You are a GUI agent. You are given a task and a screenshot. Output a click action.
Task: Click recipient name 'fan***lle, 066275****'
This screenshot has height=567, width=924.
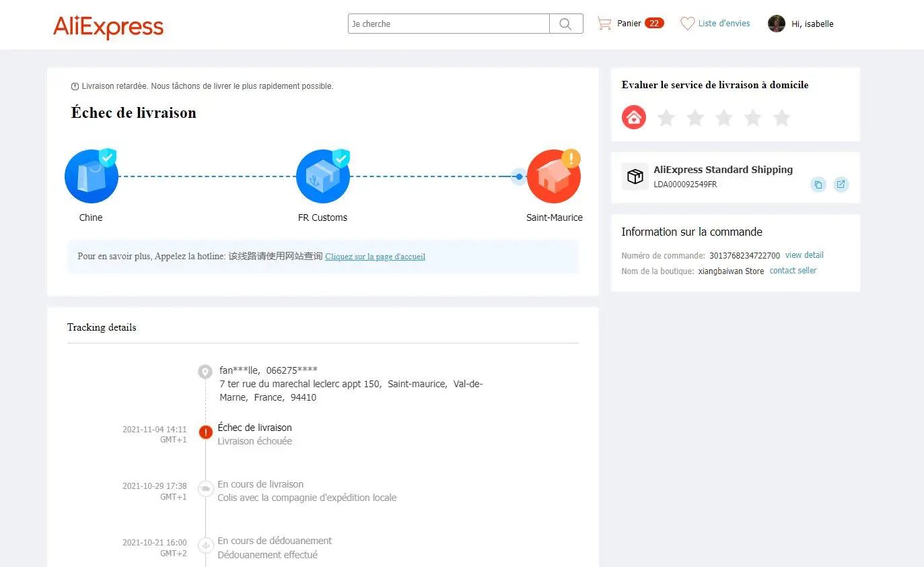pos(269,370)
